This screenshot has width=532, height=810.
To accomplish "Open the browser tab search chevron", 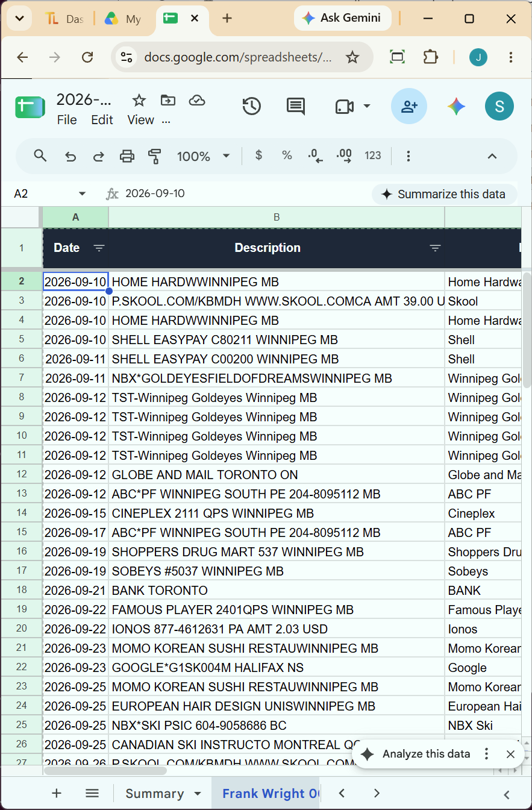I will 19,19.
